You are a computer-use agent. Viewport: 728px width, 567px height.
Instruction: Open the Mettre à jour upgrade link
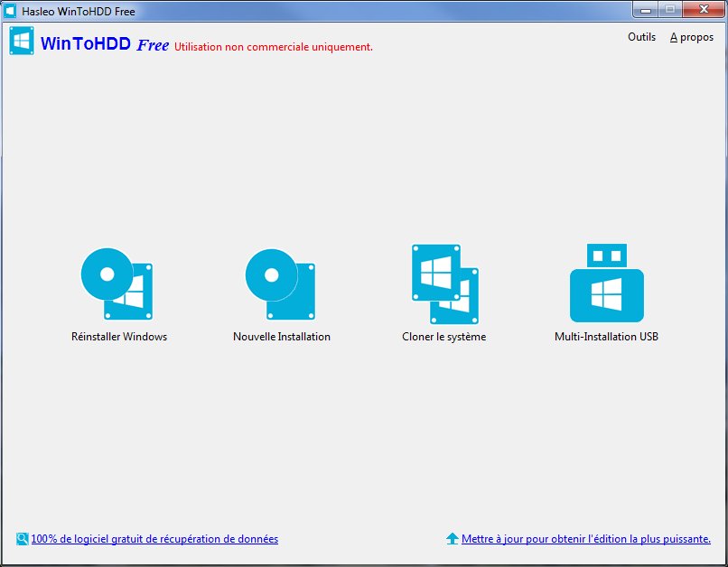(x=586, y=539)
